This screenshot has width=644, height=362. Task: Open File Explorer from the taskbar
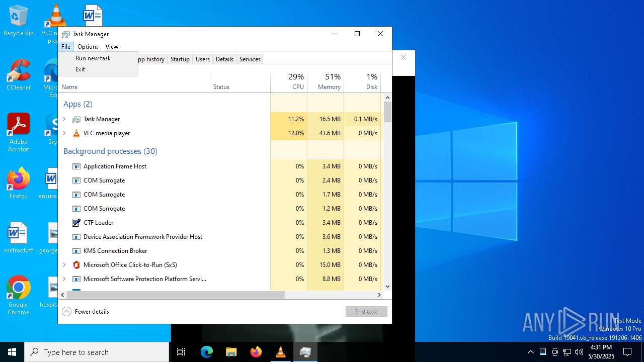[231, 352]
